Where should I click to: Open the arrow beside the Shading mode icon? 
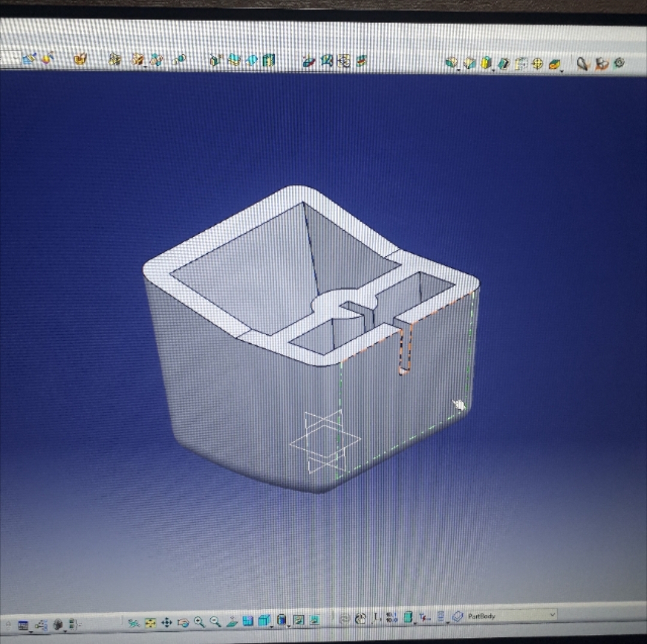pos(289,626)
